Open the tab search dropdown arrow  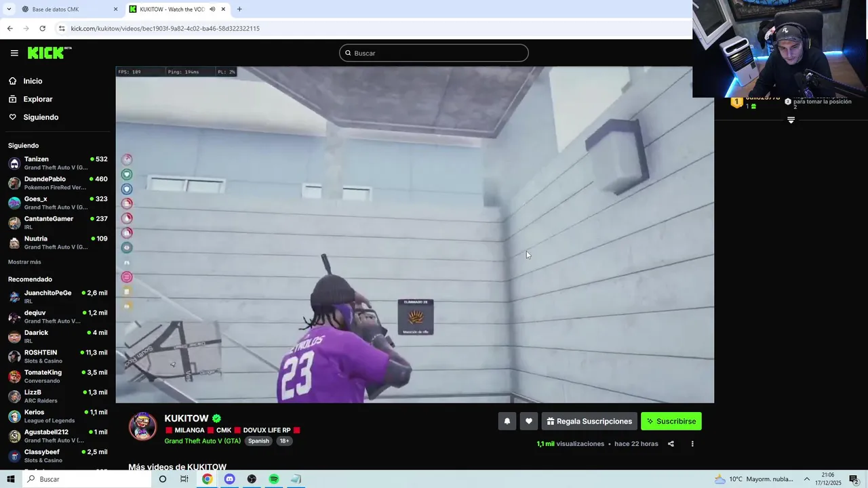(9, 9)
